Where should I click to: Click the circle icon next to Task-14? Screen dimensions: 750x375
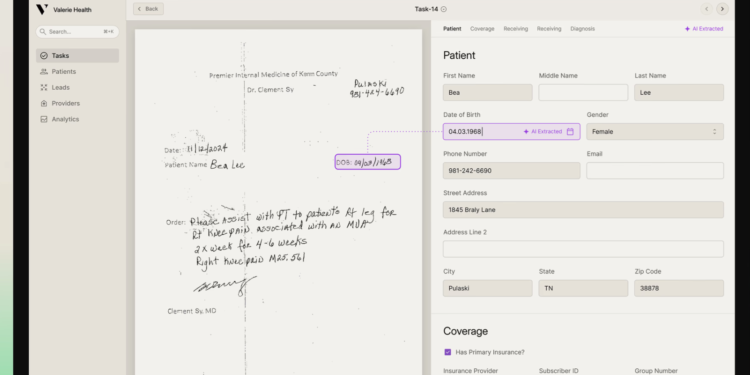click(x=444, y=9)
